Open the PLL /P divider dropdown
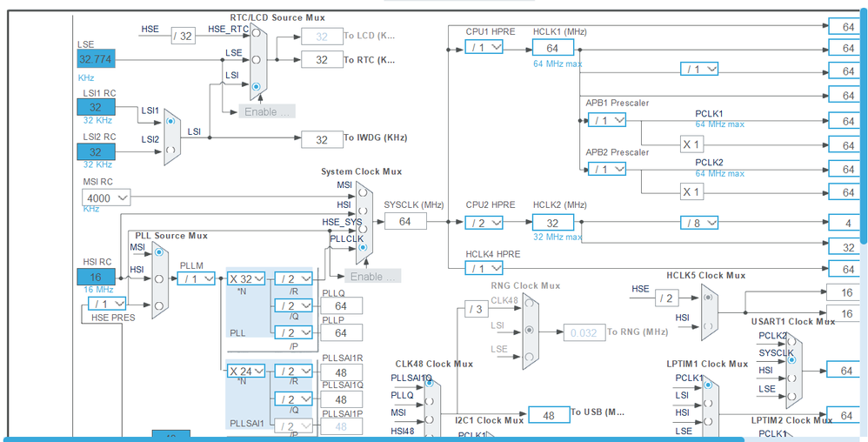Viewport: 868px width, 442px height. pos(293,332)
